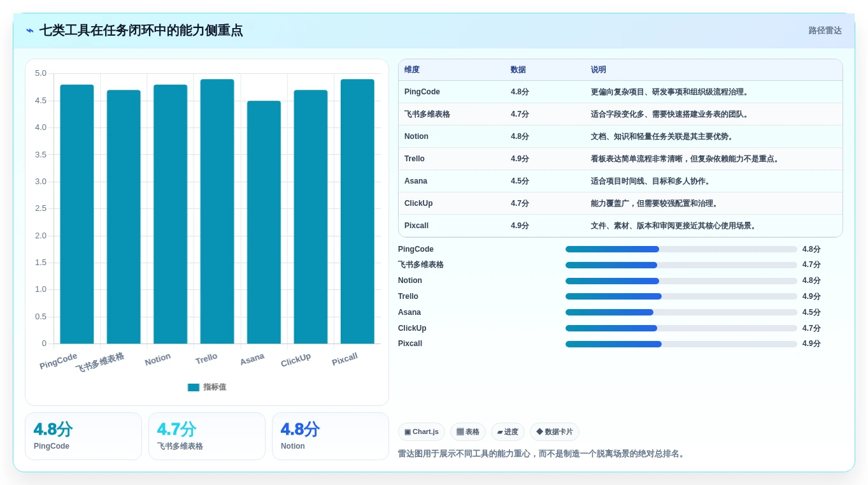Click the ClickUp bar in chart
This screenshot has width=868, height=485.
click(311, 217)
